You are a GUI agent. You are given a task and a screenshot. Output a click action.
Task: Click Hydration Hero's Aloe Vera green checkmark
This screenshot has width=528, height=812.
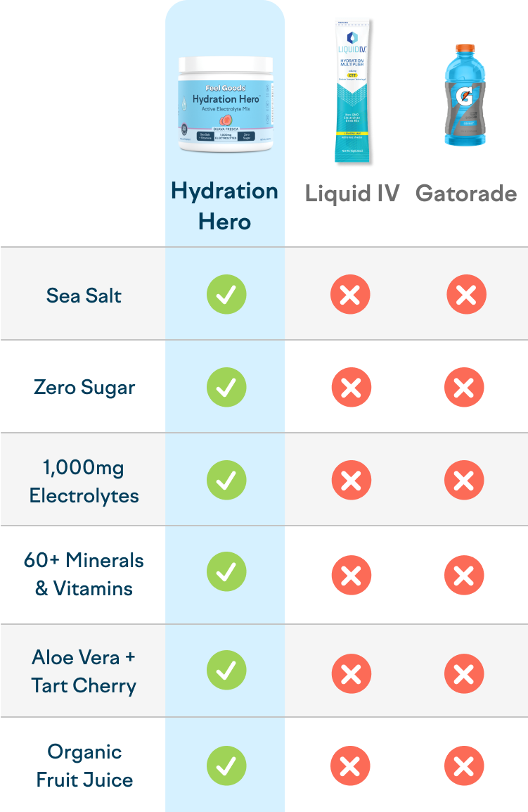point(226,671)
